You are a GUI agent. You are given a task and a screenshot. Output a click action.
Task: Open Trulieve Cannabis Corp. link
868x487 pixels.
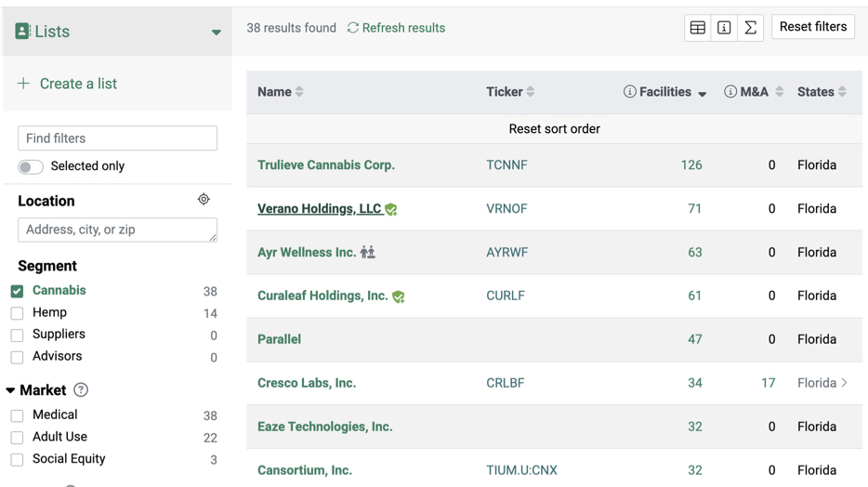pos(326,165)
